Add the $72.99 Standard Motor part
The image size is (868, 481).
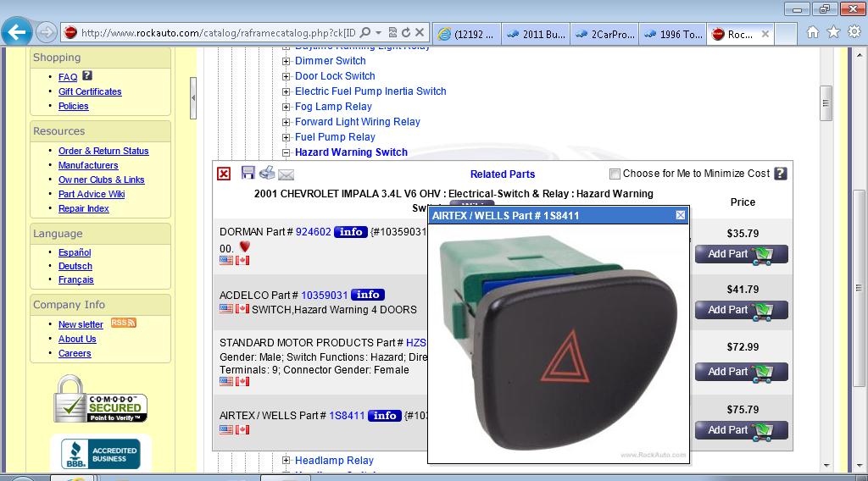click(x=741, y=372)
